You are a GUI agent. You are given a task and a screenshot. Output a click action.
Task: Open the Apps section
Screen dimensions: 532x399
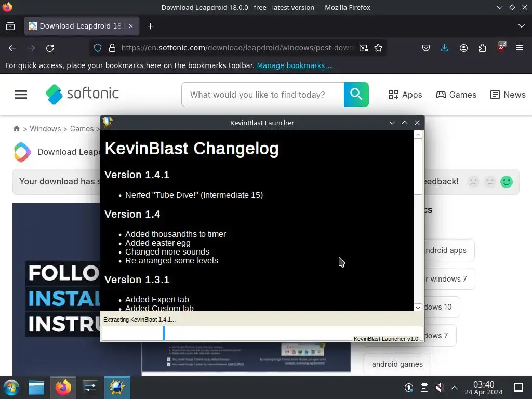(405, 95)
